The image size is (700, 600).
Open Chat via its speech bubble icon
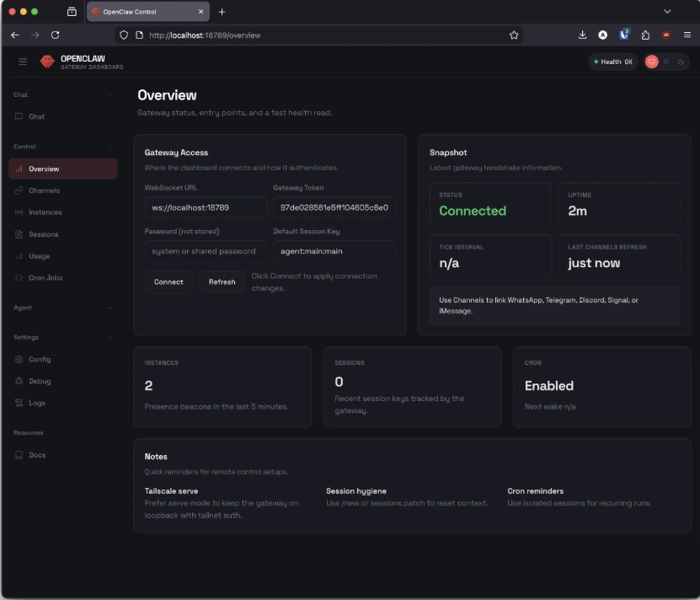(19, 116)
